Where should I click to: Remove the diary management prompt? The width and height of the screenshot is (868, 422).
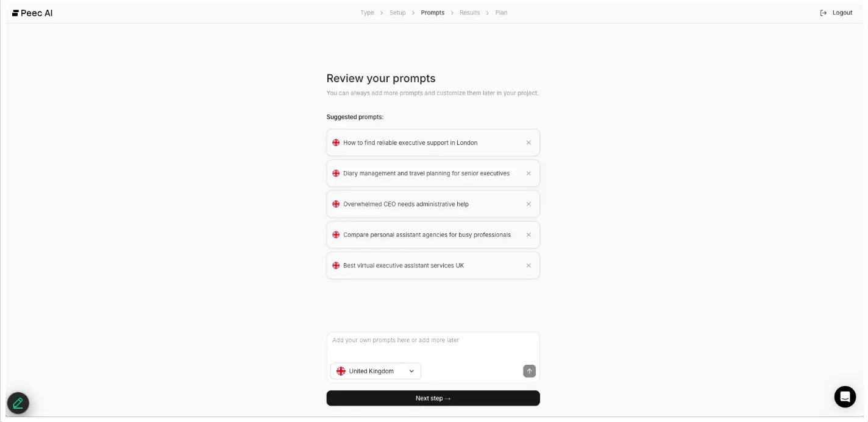coord(528,174)
